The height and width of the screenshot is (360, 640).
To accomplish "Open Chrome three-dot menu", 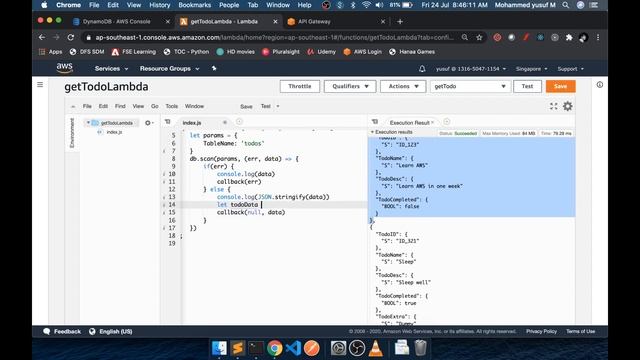I will (x=598, y=37).
